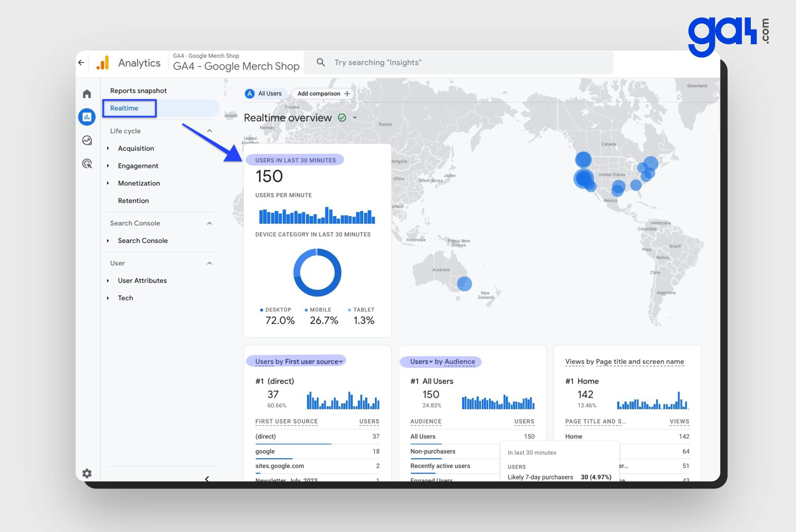This screenshot has width=796, height=532.
Task: Click the Recently active users row
Action: (x=455, y=466)
